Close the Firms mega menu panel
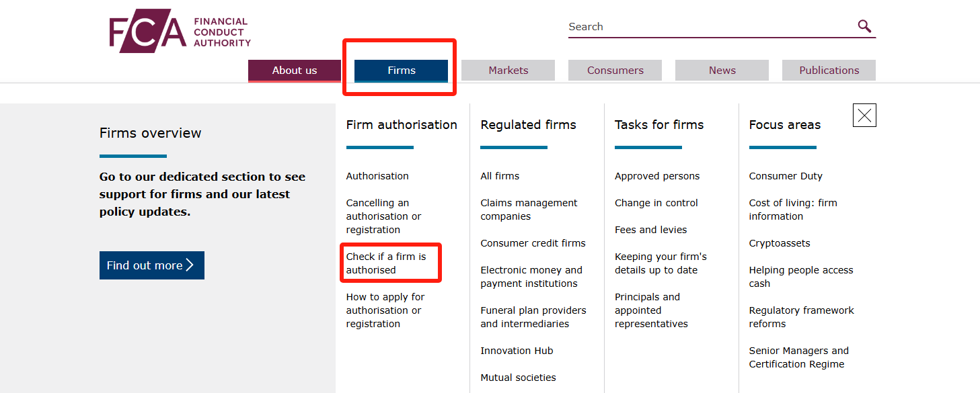 (x=864, y=116)
